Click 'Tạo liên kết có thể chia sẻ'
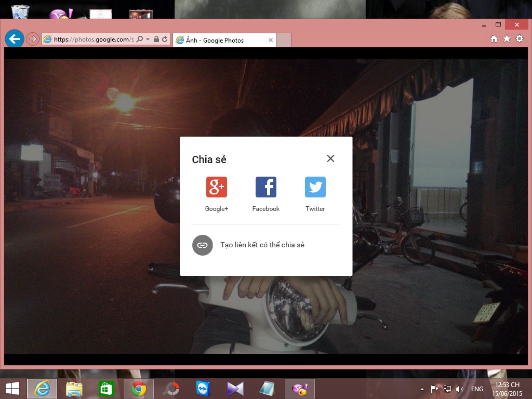 (x=262, y=245)
